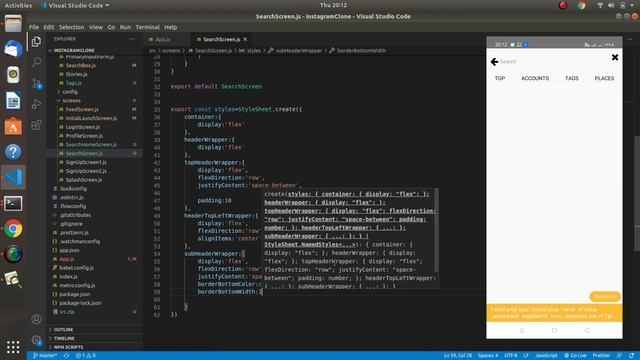
Task: Open LibreOffice Writer from dock
Action: (x=13, y=100)
